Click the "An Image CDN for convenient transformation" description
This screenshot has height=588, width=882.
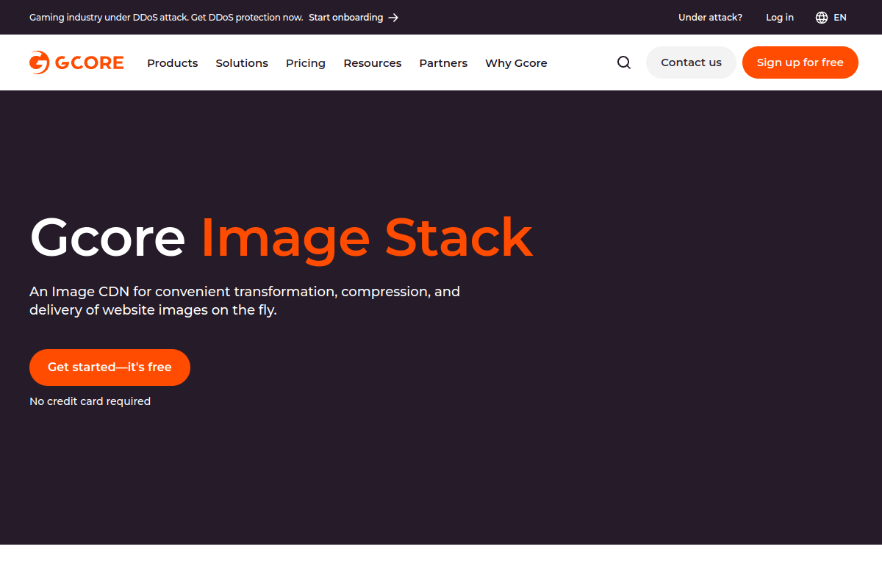245,301
